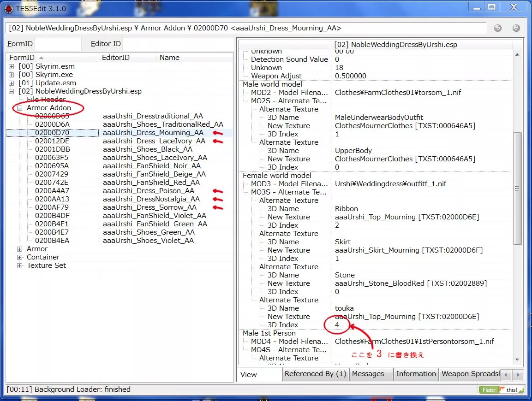Expand the Armor group
Screen dimensions: 532x401
[20, 249]
